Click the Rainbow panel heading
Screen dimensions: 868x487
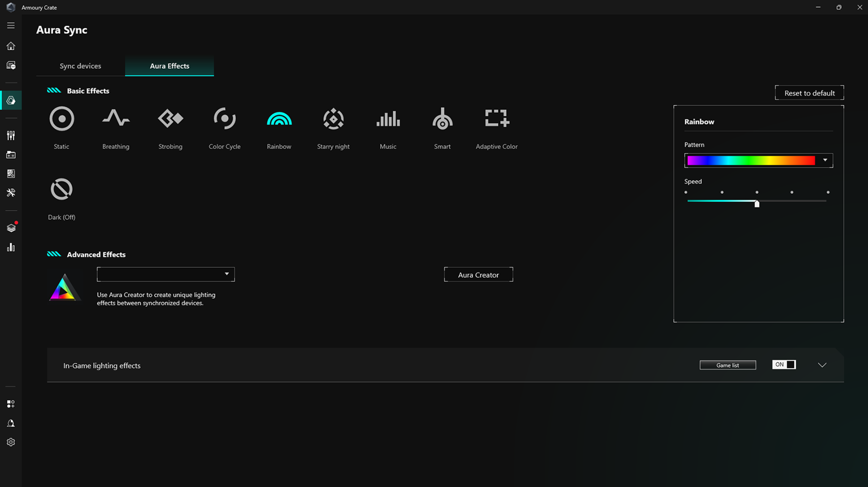(699, 122)
